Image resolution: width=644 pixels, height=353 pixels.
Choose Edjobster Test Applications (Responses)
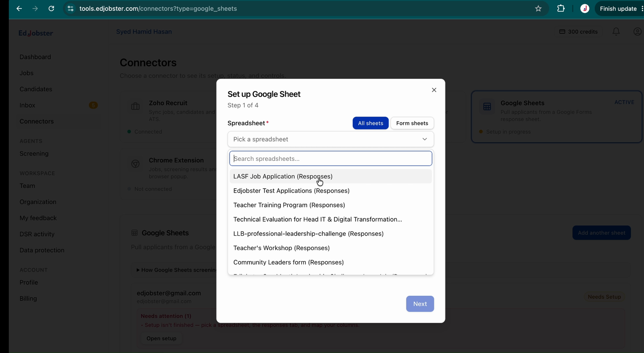click(x=331, y=191)
